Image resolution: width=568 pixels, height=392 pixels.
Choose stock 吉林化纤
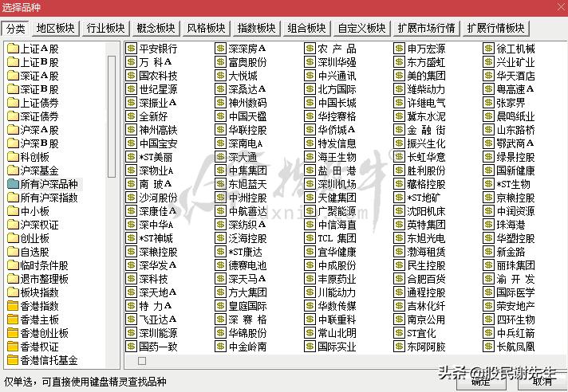point(426,306)
